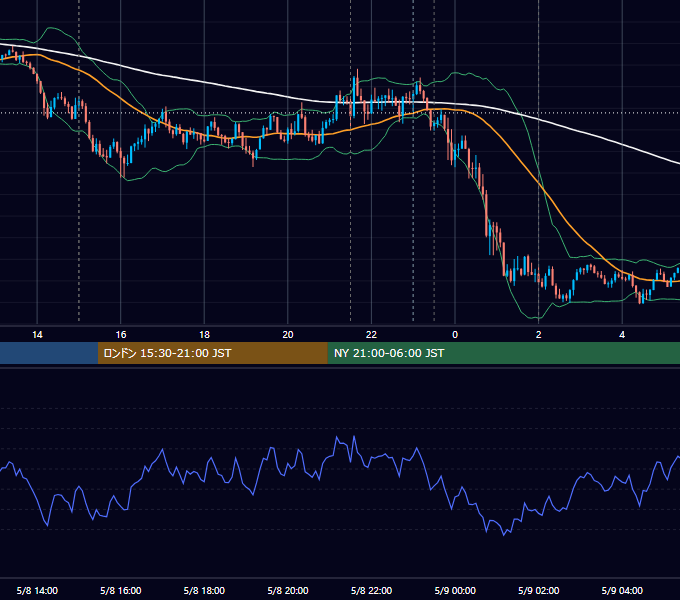Click the 5/9 04:00 time label
The width and height of the screenshot is (680, 600).
click(x=622, y=590)
